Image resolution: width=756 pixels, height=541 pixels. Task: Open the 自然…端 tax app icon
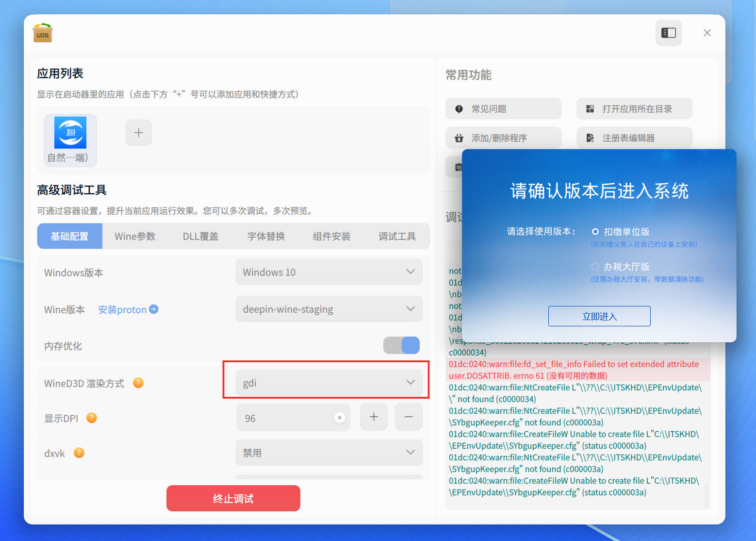70,132
